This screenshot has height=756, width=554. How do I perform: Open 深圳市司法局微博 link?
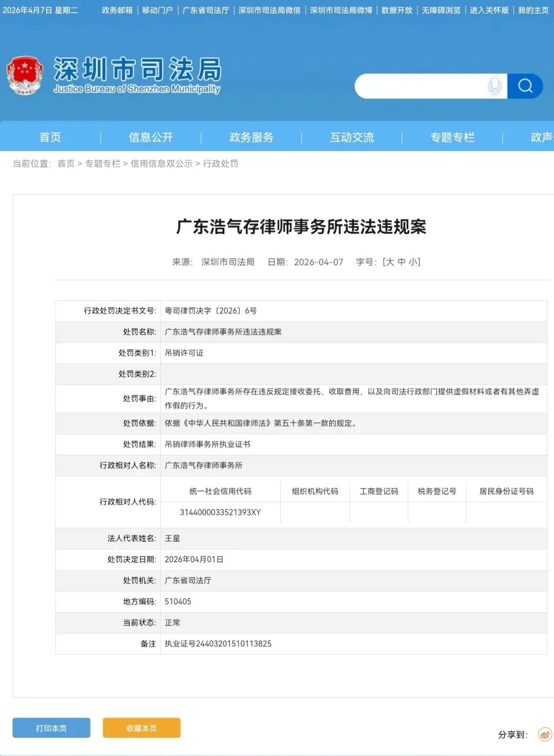341,10
